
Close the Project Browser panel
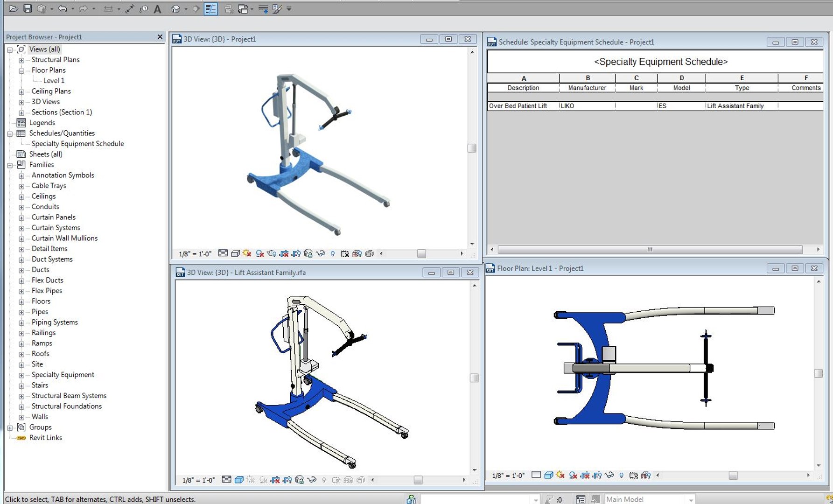point(160,36)
